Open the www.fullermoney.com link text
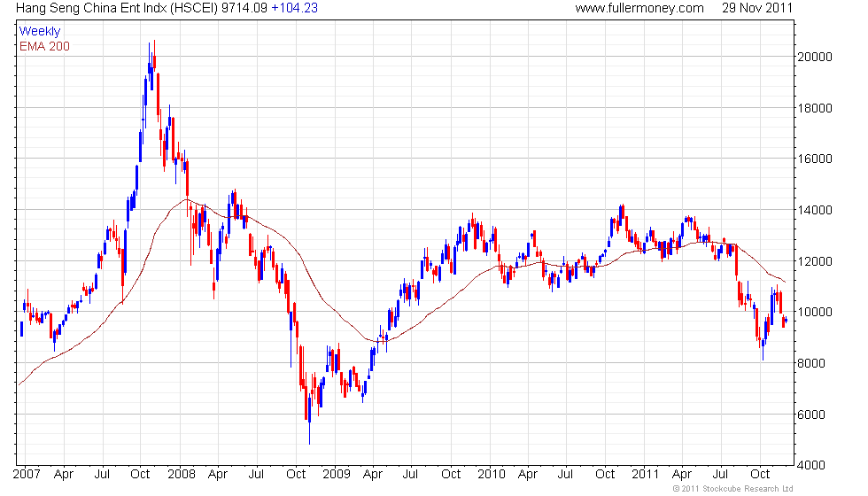This screenshot has height=496, width=868. point(639,8)
